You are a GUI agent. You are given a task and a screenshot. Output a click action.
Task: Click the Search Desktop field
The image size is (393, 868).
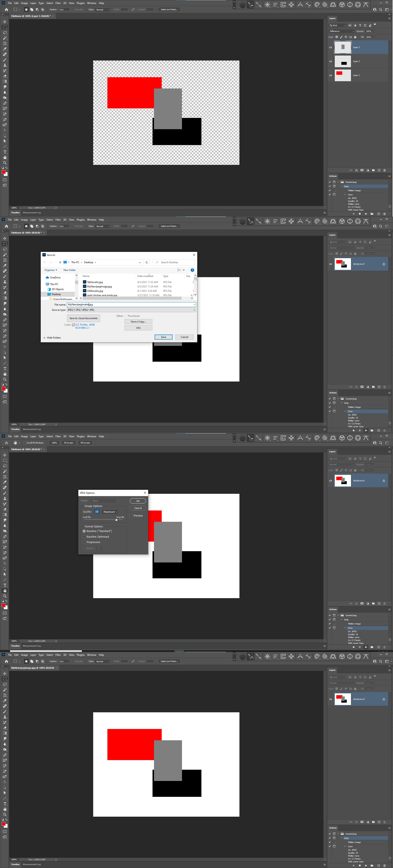click(x=173, y=262)
